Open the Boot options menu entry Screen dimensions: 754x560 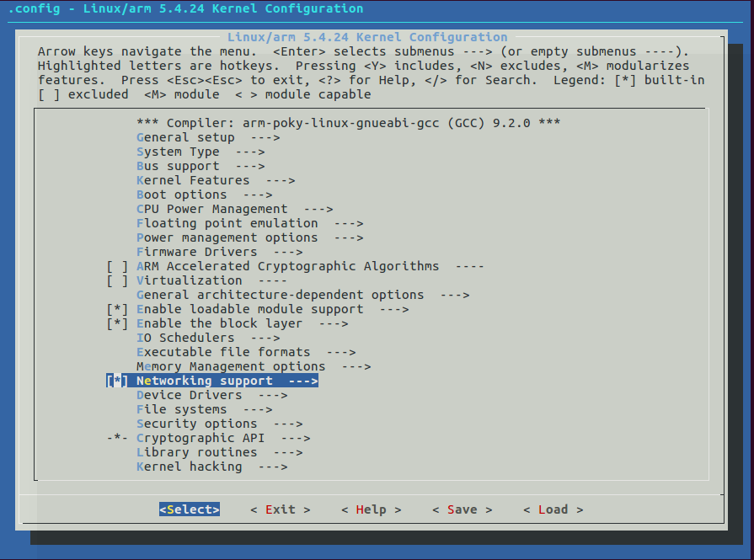click(x=181, y=195)
